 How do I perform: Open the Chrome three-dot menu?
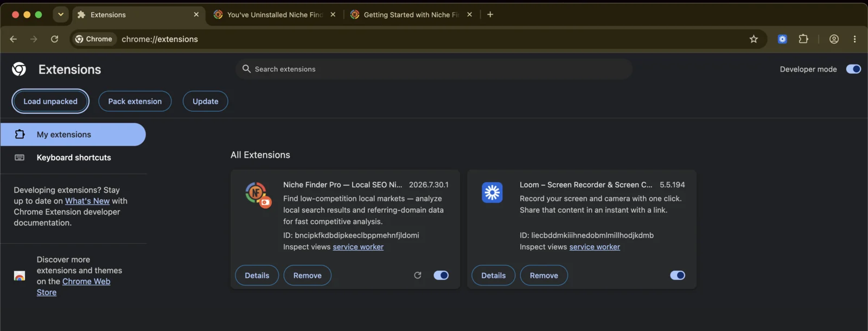[x=854, y=39]
